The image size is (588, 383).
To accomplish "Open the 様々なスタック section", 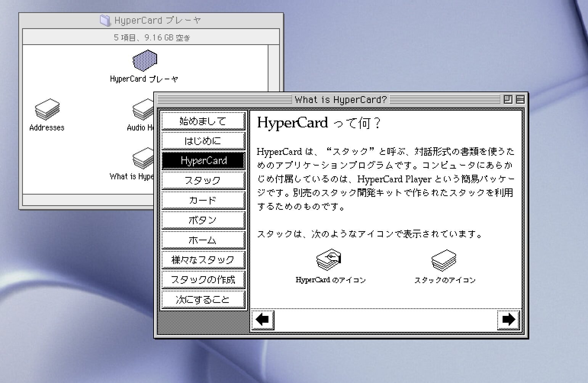I will tap(203, 260).
